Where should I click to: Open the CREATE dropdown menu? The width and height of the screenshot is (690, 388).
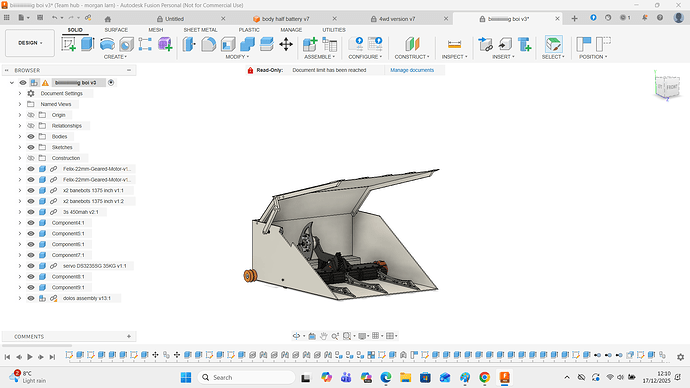click(x=115, y=57)
